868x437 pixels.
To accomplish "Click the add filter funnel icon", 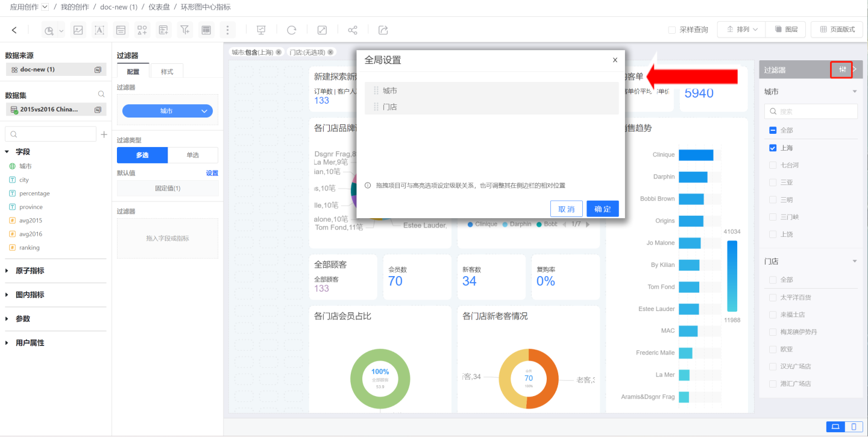I will coord(185,30).
